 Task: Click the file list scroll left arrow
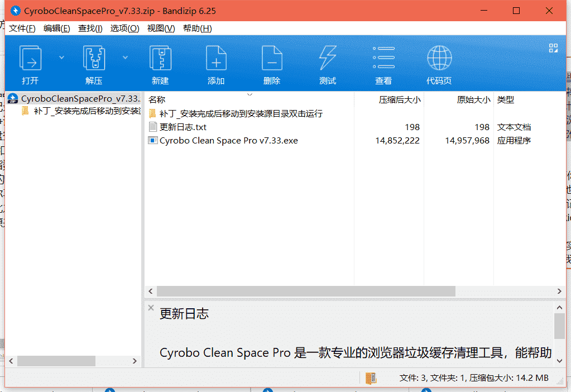(151, 291)
